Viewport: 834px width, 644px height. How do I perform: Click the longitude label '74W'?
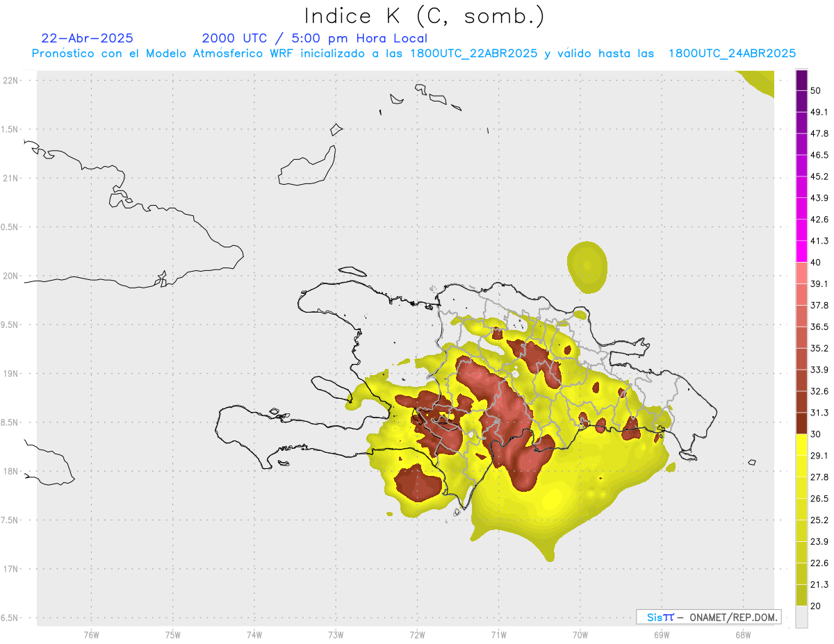pyautogui.click(x=254, y=635)
